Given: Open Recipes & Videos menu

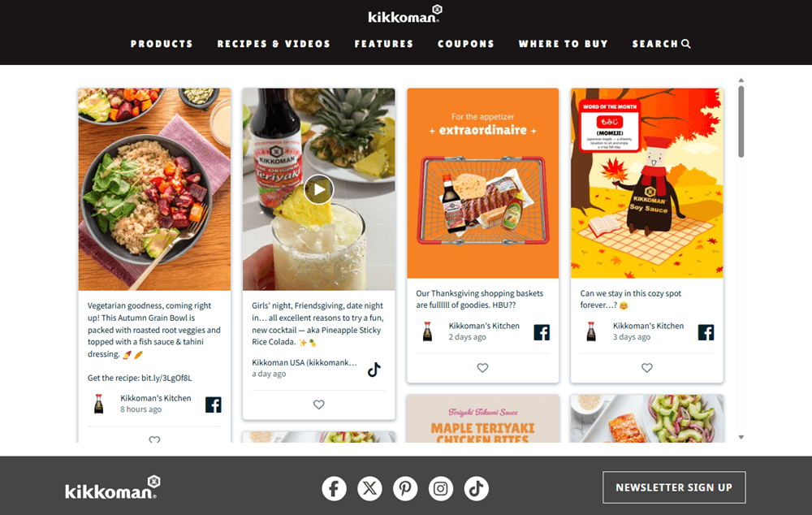Looking at the screenshot, I should point(274,44).
